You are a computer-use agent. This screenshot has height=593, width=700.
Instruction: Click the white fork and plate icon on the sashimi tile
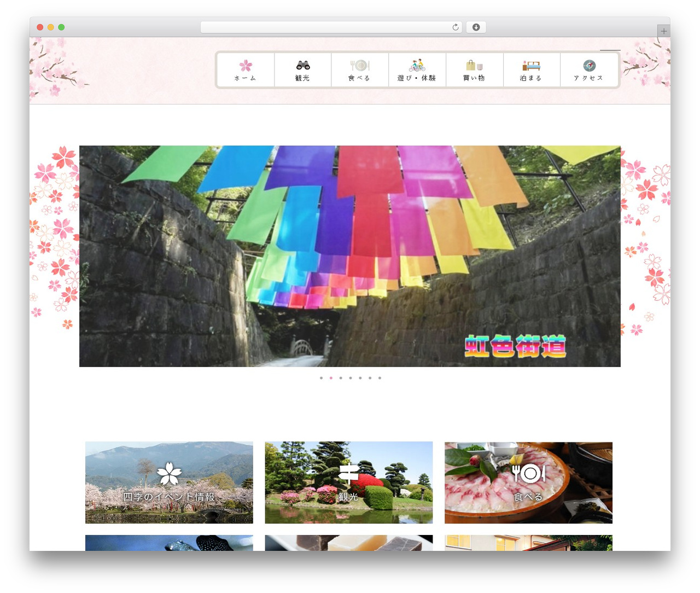click(529, 474)
